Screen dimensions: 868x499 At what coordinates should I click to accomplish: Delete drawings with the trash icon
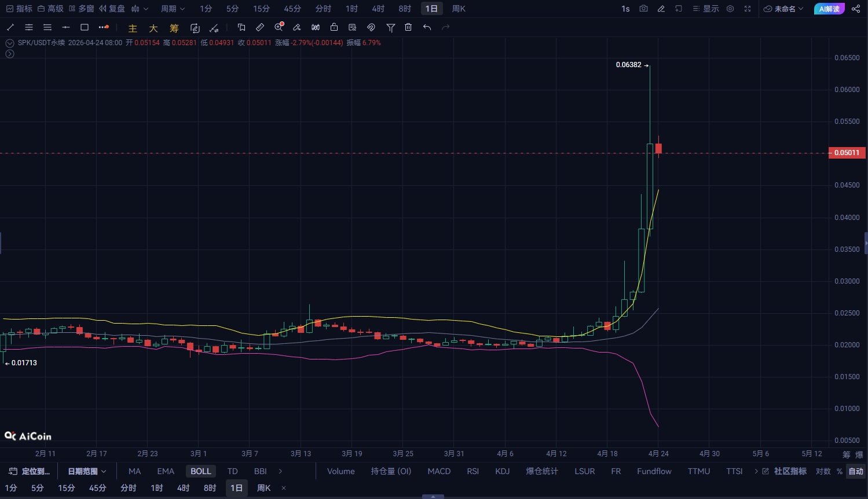(x=408, y=27)
